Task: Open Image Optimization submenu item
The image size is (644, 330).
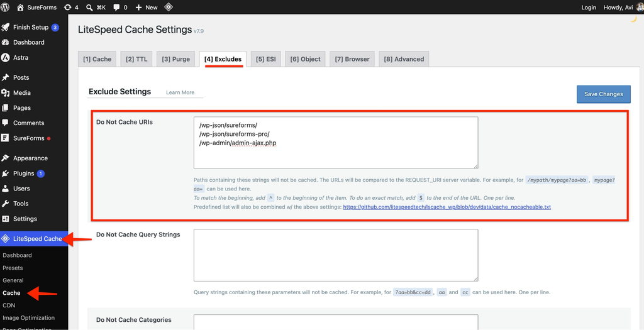Action: [28, 317]
